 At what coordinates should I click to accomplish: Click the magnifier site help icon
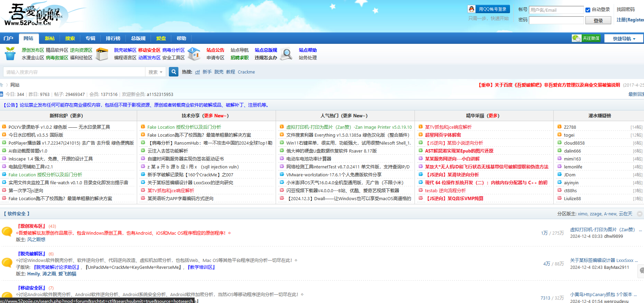click(286, 54)
